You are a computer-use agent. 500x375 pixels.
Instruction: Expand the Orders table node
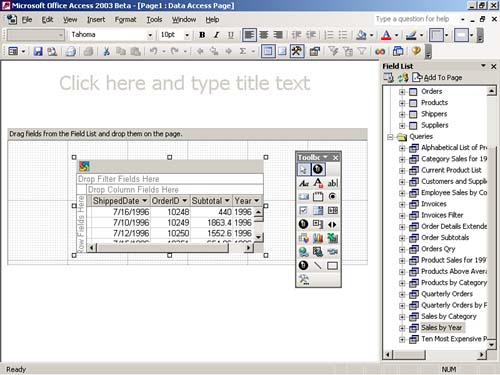(402, 92)
